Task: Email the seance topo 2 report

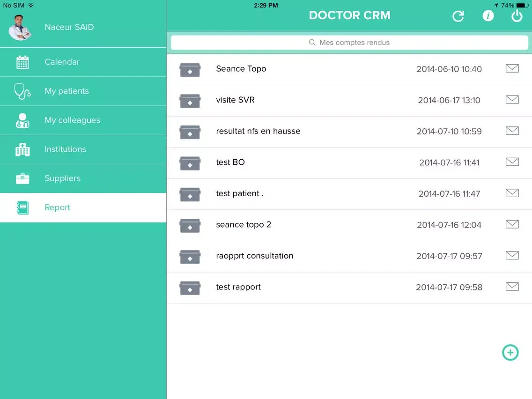Action: 512,224
